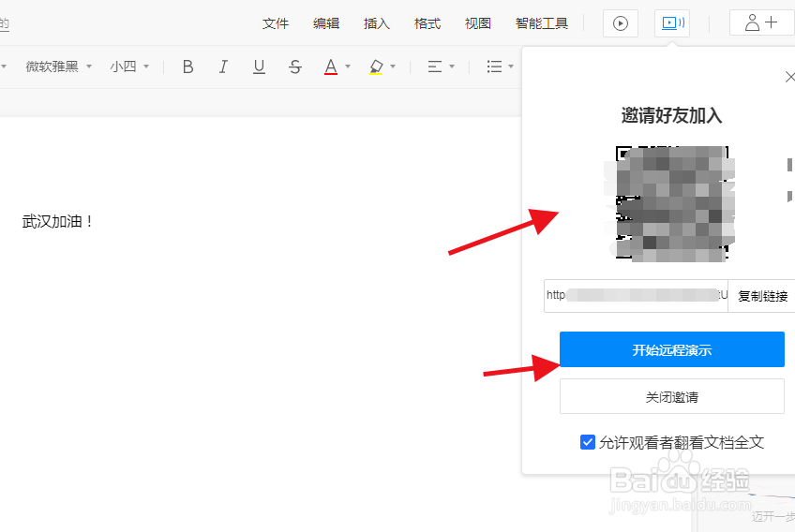The width and height of the screenshot is (795, 532).
Task: Apply the yellow highlight color
Action: 376,66
